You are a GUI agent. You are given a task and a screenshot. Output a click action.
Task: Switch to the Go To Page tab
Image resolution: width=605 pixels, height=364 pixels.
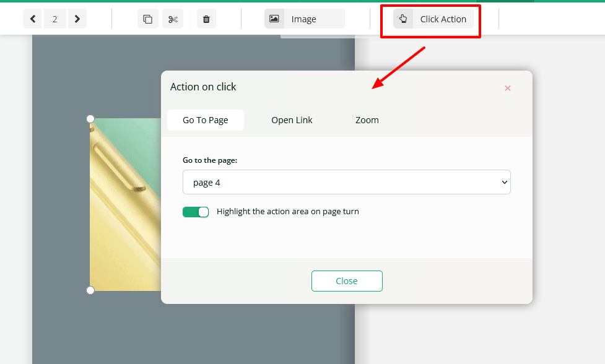[x=205, y=120]
